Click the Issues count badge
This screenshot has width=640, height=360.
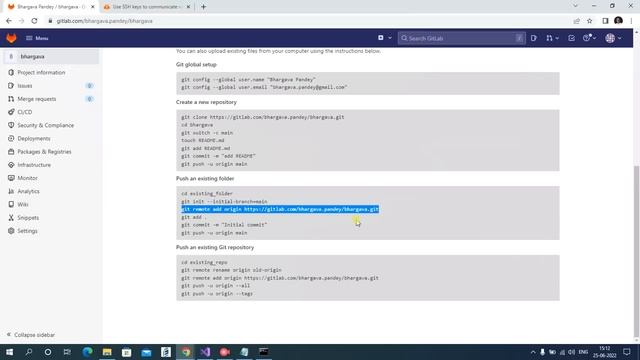click(89, 86)
